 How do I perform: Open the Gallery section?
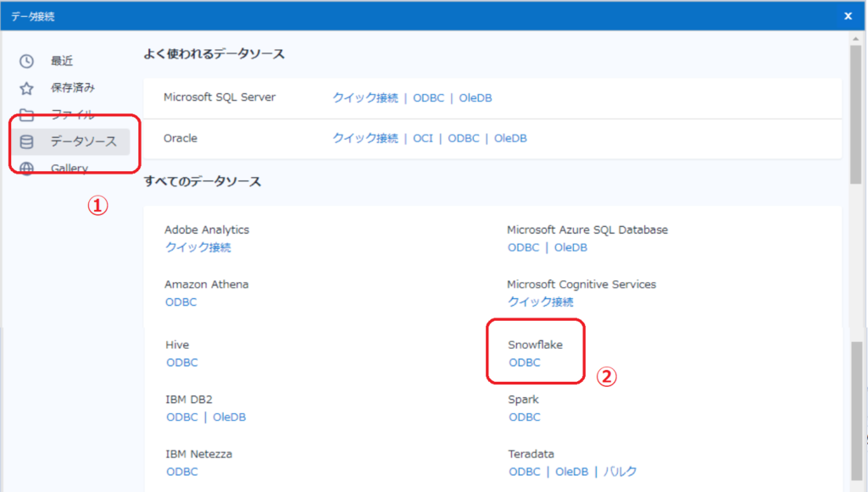pos(70,168)
